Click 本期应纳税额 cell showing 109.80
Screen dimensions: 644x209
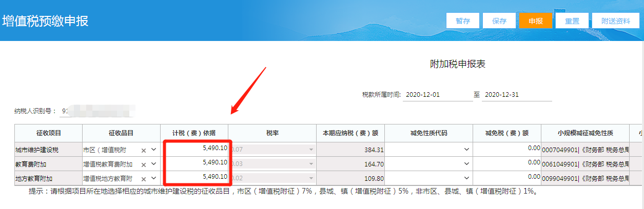pyautogui.click(x=350, y=179)
